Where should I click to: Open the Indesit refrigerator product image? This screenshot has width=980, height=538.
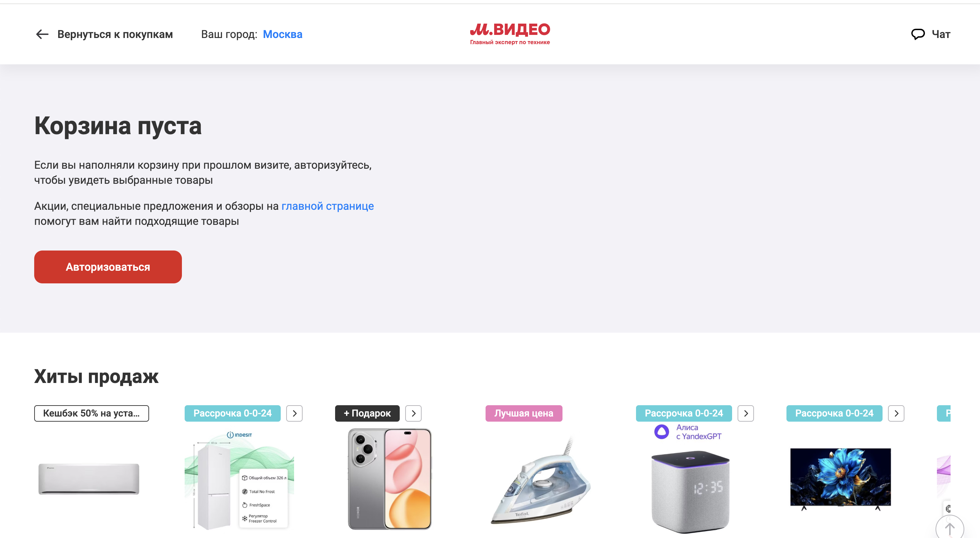239,480
